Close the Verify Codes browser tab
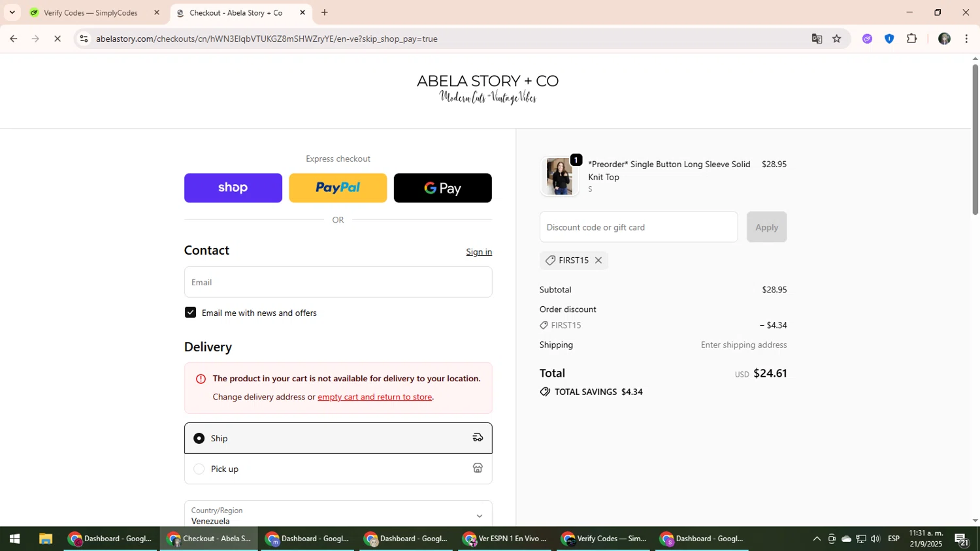Viewport: 980px width, 551px height. coord(156,12)
